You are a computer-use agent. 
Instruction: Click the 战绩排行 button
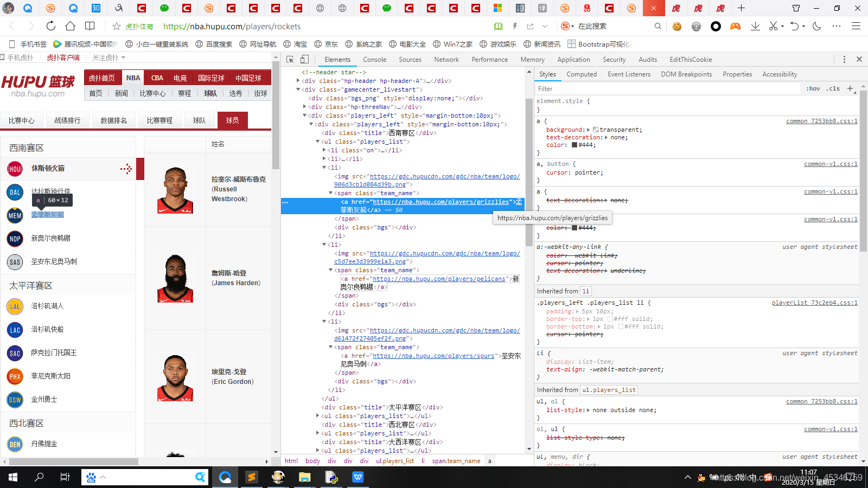click(67, 120)
